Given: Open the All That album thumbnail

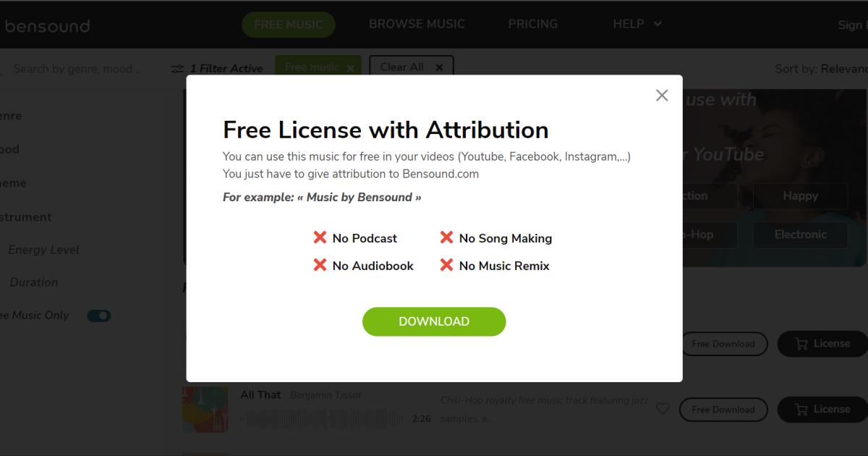Looking at the screenshot, I should point(205,409).
